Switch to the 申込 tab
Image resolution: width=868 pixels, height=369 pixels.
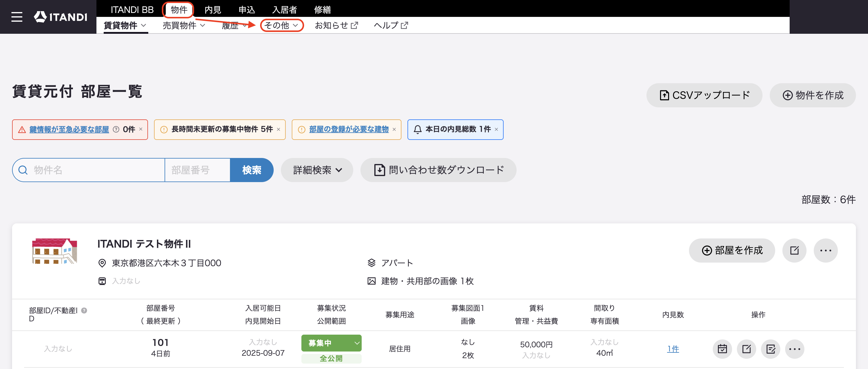coord(247,9)
